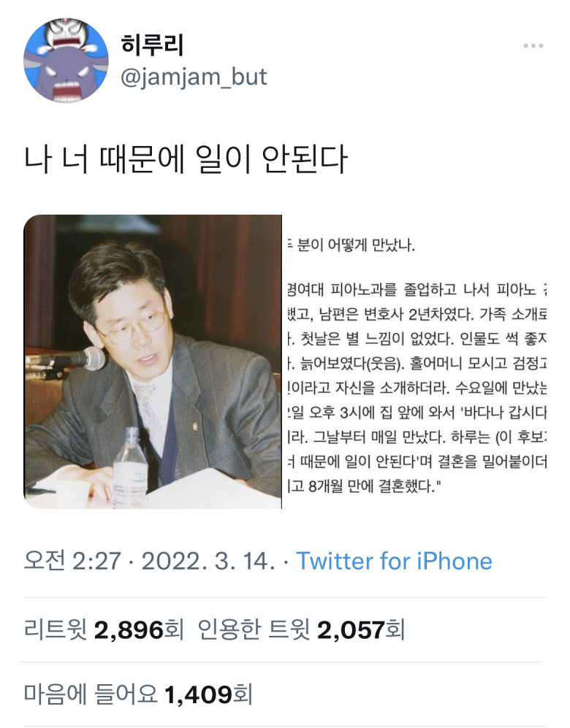
Task: Open the photo of the man at the microphone
Action: [153, 361]
